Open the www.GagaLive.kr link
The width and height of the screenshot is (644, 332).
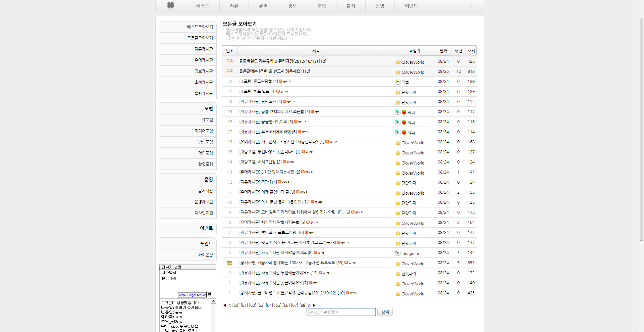tap(192, 295)
